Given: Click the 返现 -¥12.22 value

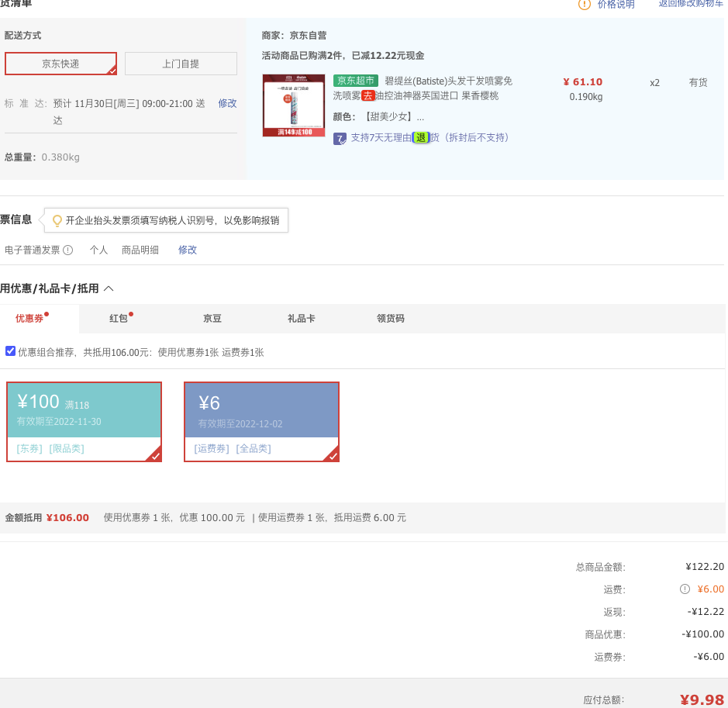Looking at the screenshot, I should click(706, 611).
